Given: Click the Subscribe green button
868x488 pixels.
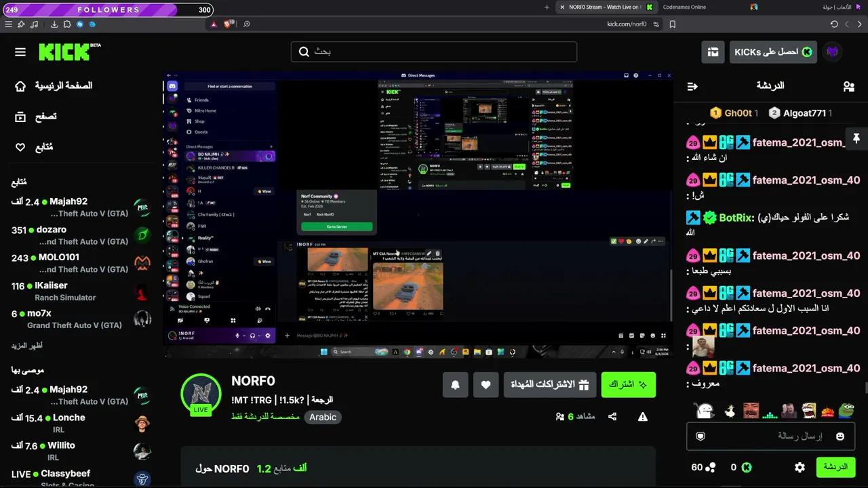Looking at the screenshot, I should pyautogui.click(x=628, y=385).
